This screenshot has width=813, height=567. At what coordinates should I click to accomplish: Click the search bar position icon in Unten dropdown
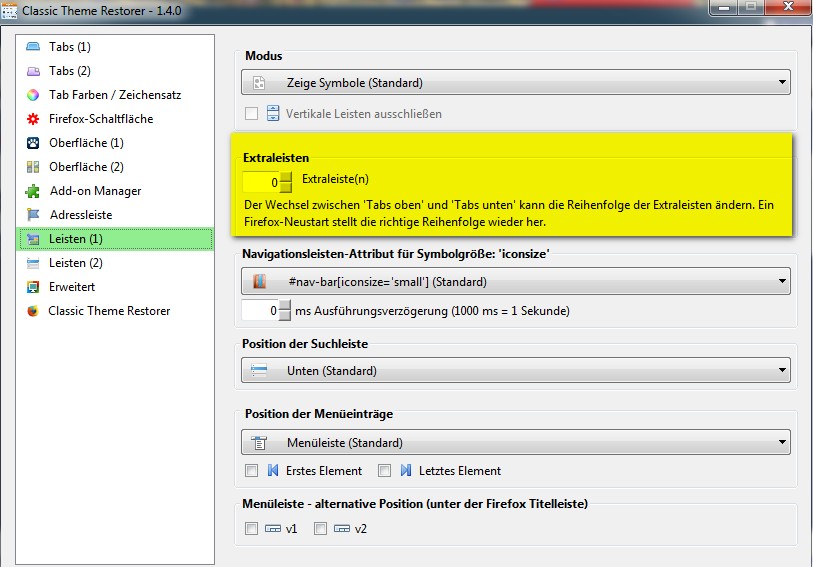click(259, 371)
